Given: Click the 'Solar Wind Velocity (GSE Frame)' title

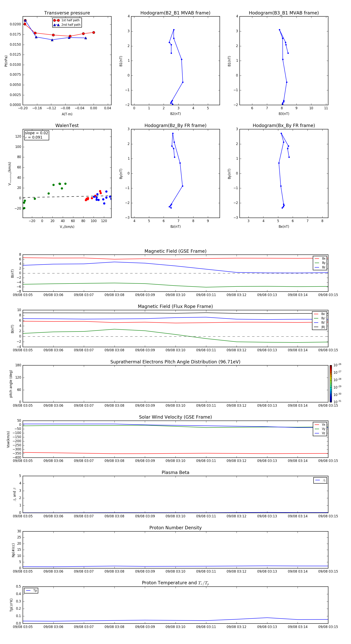Looking at the screenshot, I should (175, 417).
